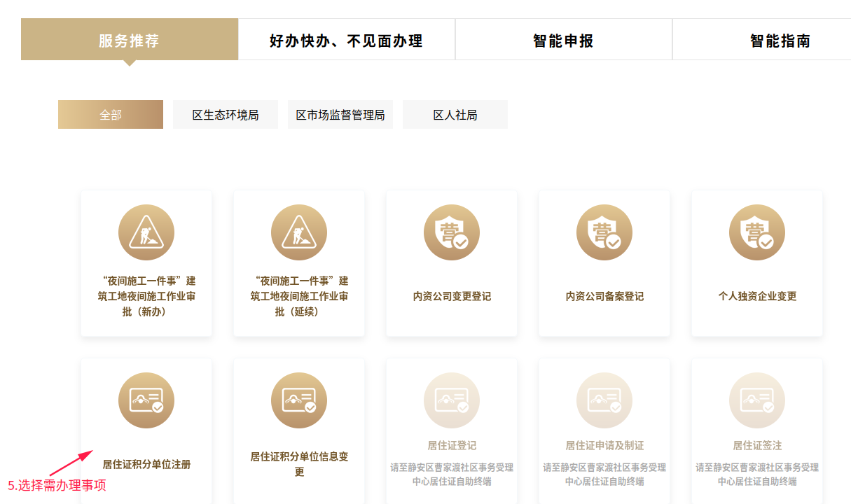This screenshot has height=504, width=851.
Task: Open the 内资公司备案登记 shield icon
Action: [x=604, y=232]
